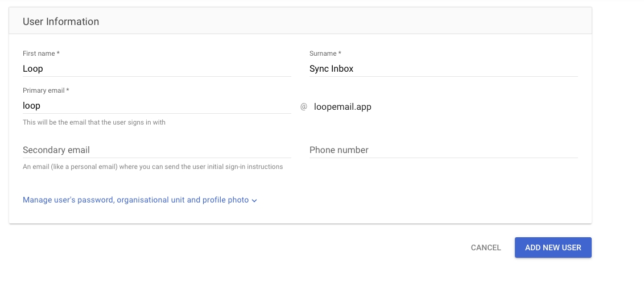Click the chevron arrow beside profile photo
644x285 pixels.
254,200
